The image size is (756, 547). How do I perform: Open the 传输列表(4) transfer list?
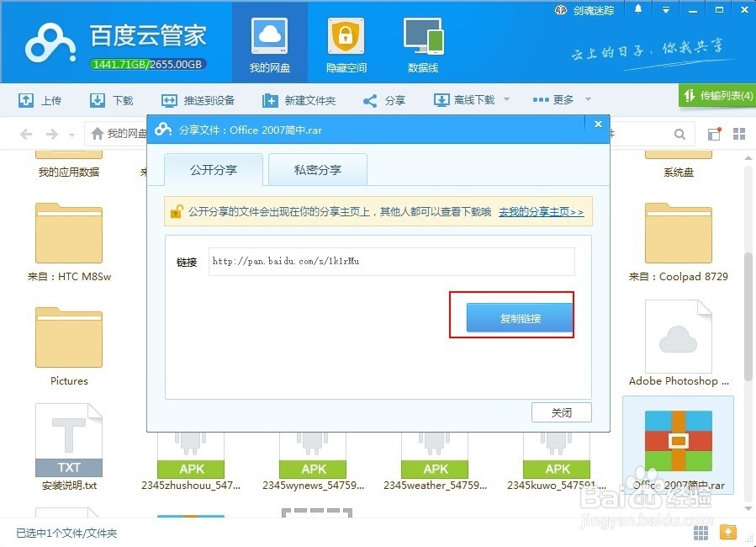click(x=717, y=96)
